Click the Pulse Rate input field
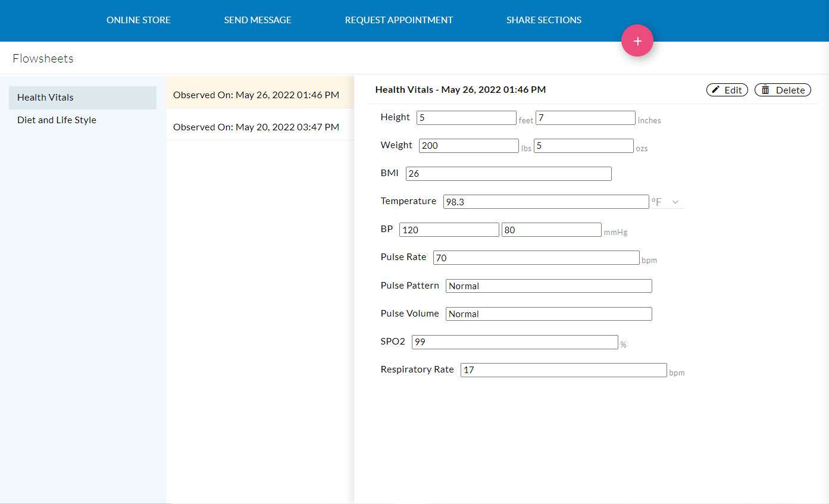This screenshot has height=504, width=829. point(536,258)
